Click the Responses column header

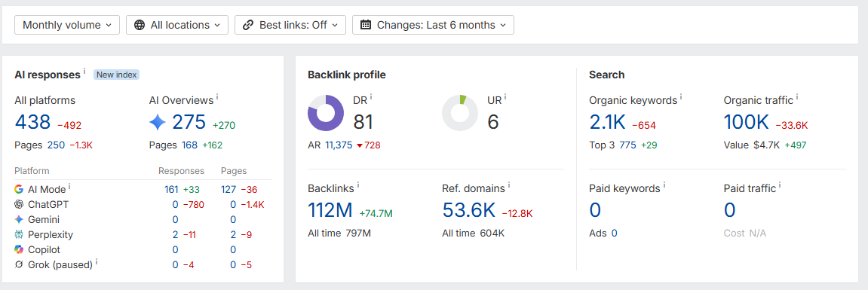[181, 171]
